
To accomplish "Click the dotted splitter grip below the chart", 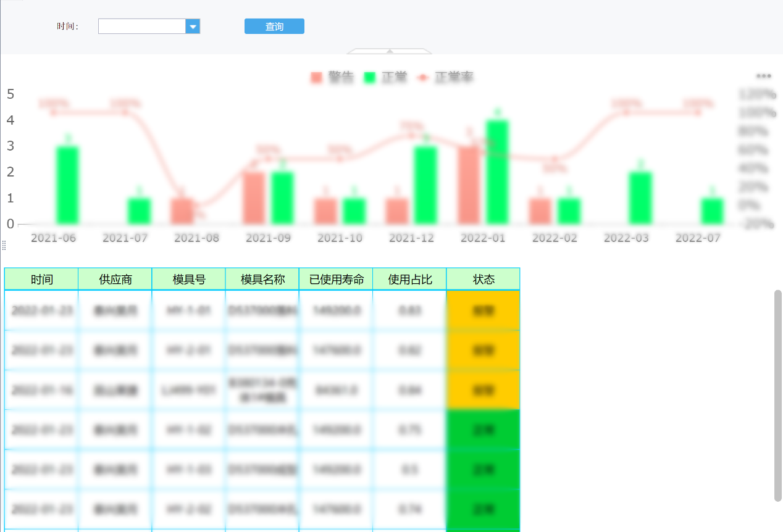I will point(4,246).
